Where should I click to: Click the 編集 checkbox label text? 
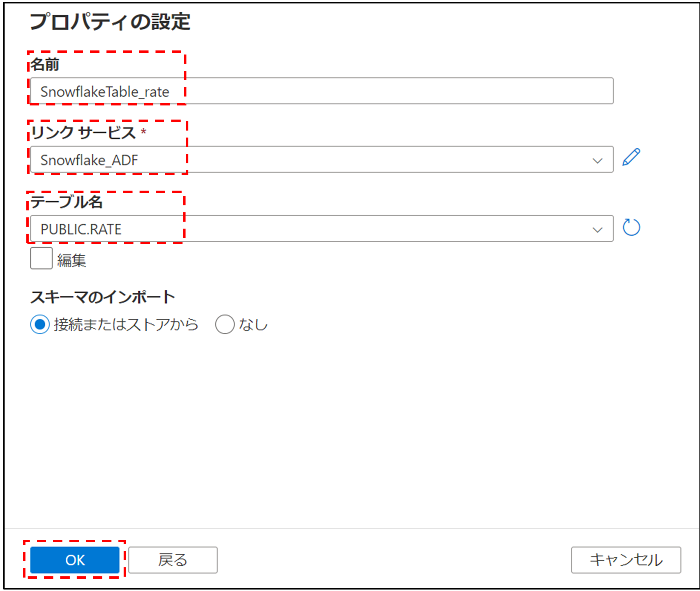click(x=71, y=260)
